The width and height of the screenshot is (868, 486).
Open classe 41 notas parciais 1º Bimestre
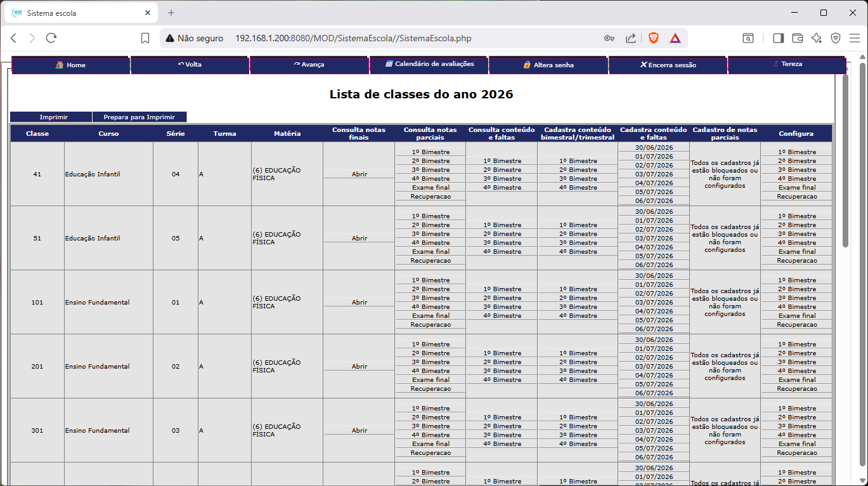pos(431,152)
